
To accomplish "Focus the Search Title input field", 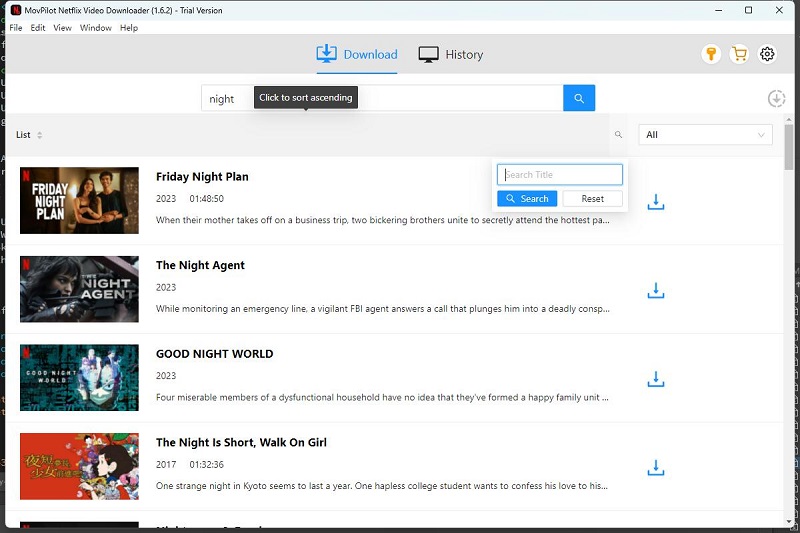I will click(x=560, y=174).
